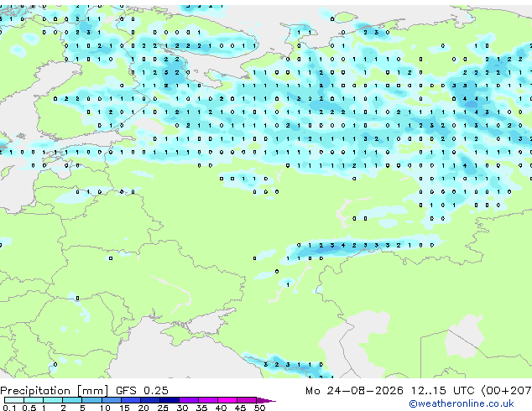Screen dimensions: 532x411
Task: Select the 15–20 mm blue legend swatch
Action: [130, 400]
